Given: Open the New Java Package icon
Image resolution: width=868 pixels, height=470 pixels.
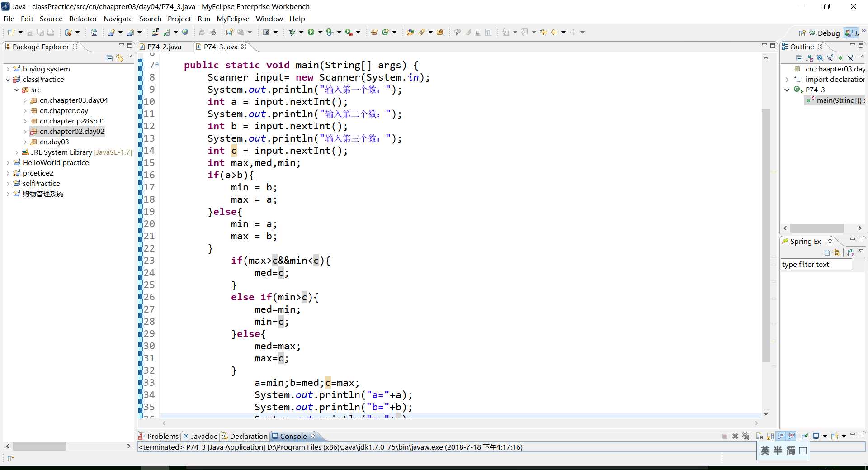Looking at the screenshot, I should (x=374, y=32).
